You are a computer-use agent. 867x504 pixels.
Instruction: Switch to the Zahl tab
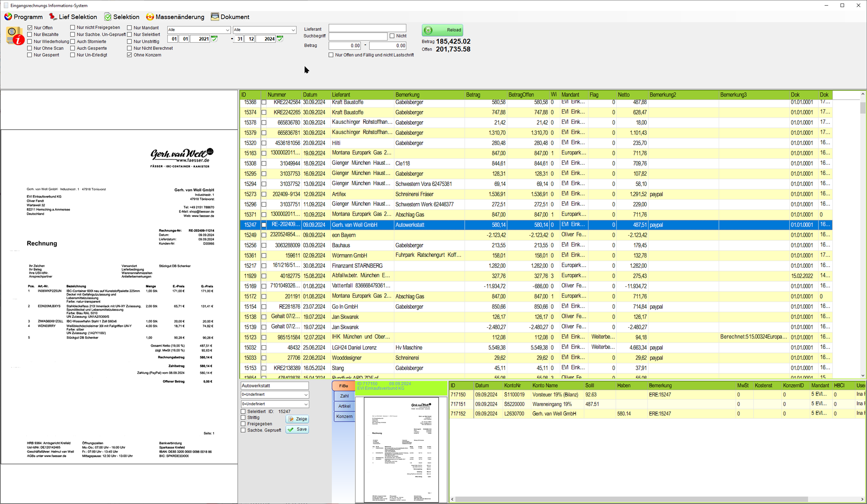coord(344,396)
